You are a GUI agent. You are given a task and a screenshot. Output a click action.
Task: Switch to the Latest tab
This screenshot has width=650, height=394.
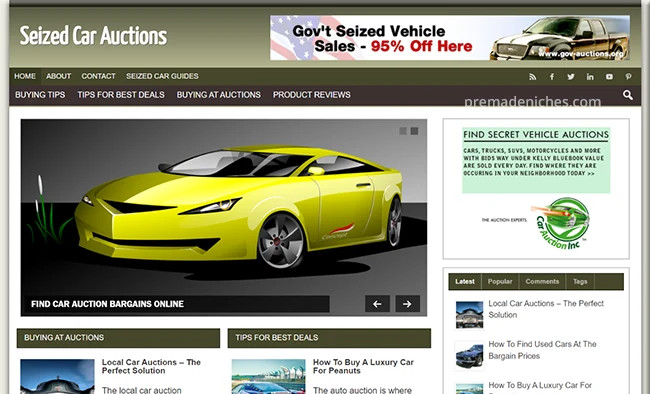[x=465, y=282]
